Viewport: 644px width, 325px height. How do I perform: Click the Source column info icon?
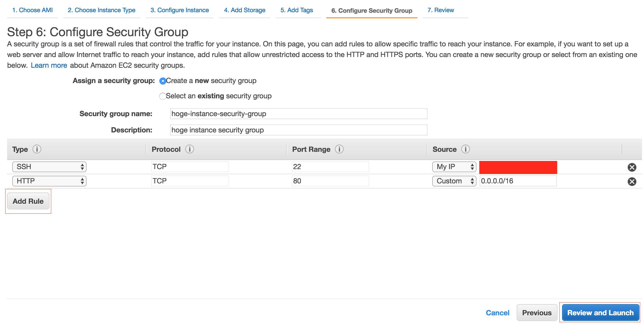tap(466, 149)
